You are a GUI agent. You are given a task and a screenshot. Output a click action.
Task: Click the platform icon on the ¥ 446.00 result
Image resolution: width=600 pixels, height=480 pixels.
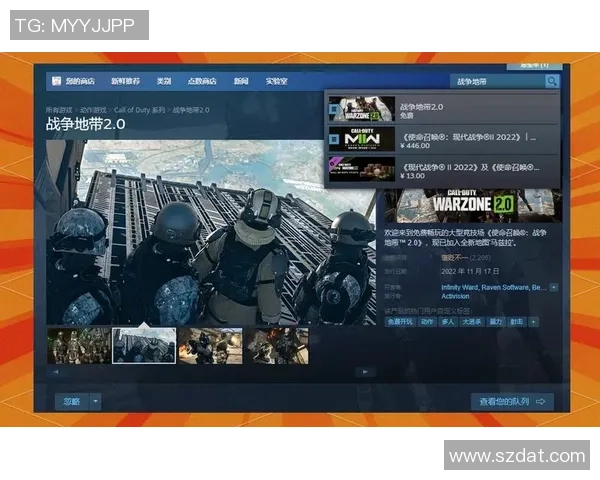point(334,139)
